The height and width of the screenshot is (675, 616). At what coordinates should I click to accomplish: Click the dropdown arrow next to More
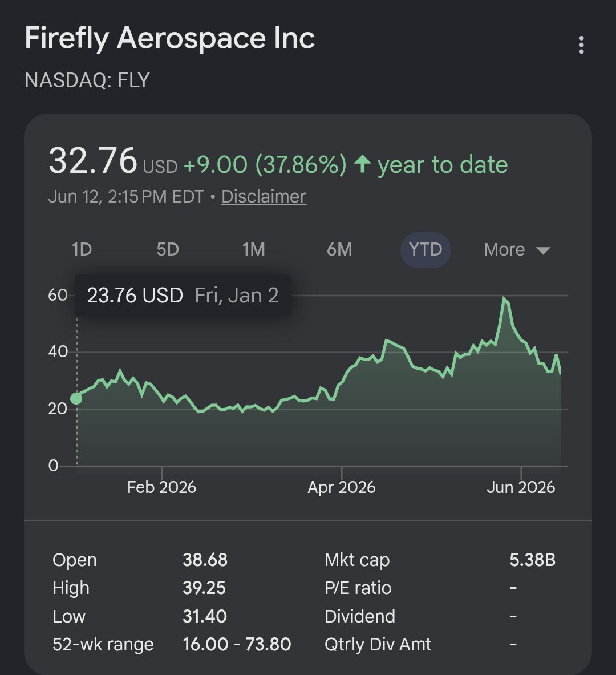pyautogui.click(x=543, y=250)
